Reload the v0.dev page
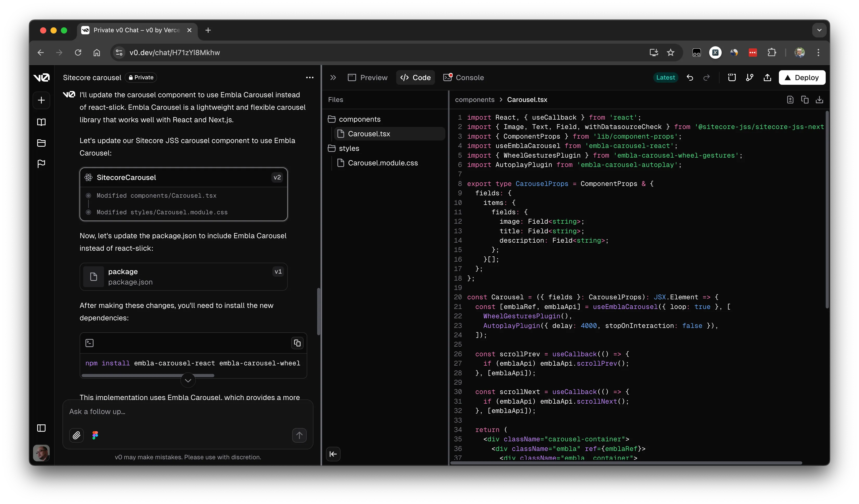Screen dimensions: 859x504 pos(78,53)
